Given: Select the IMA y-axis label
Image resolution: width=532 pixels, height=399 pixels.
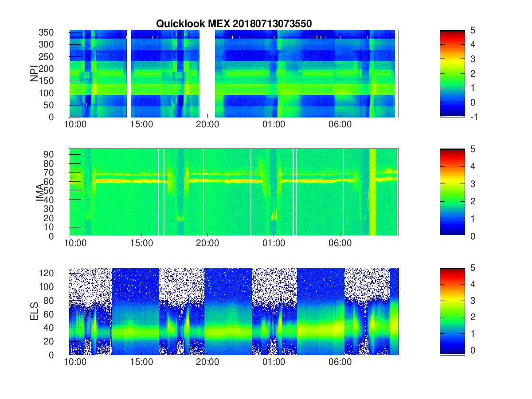Looking at the screenshot, I should 40,192.
